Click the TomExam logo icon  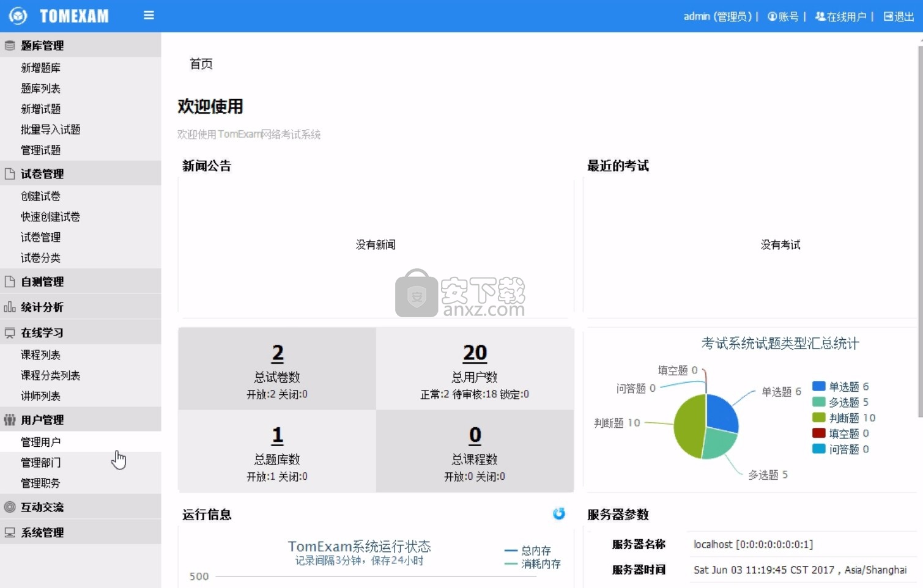coord(18,16)
